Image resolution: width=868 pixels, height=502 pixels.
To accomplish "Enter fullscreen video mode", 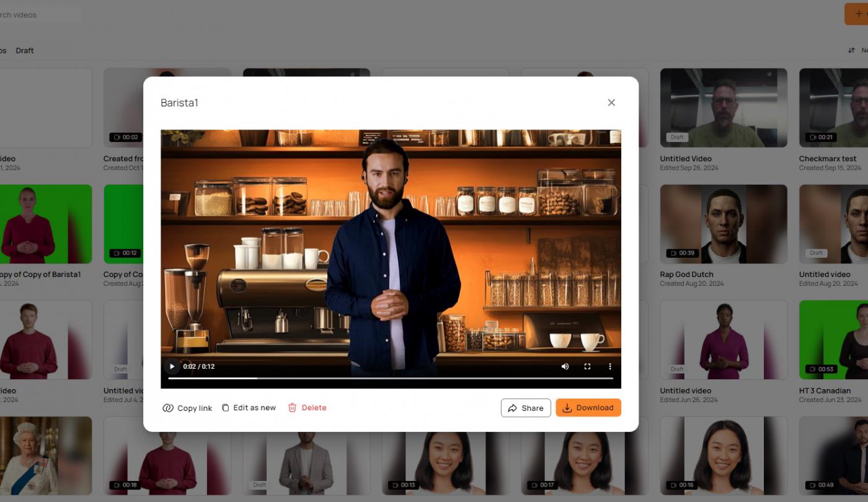I will (587, 366).
